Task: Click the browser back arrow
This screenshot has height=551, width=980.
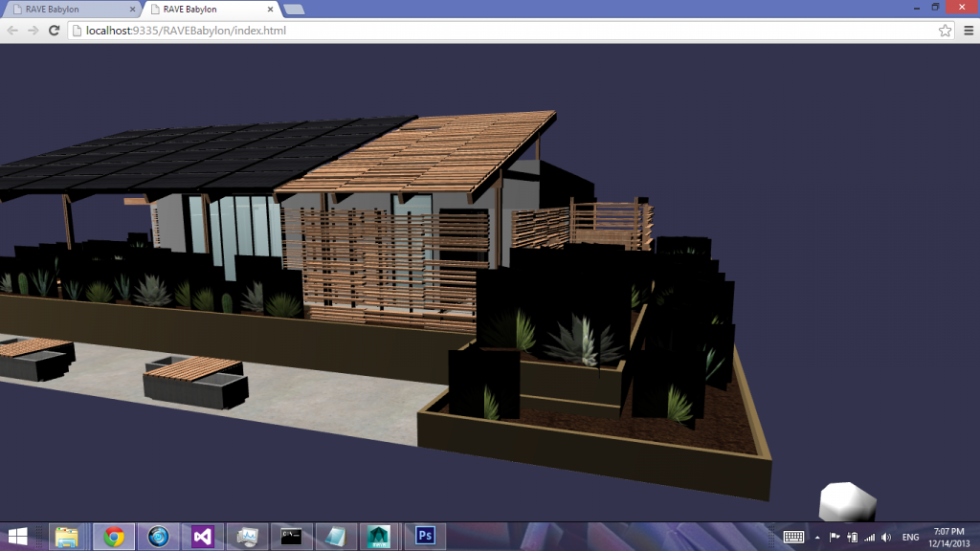Action: (x=12, y=31)
